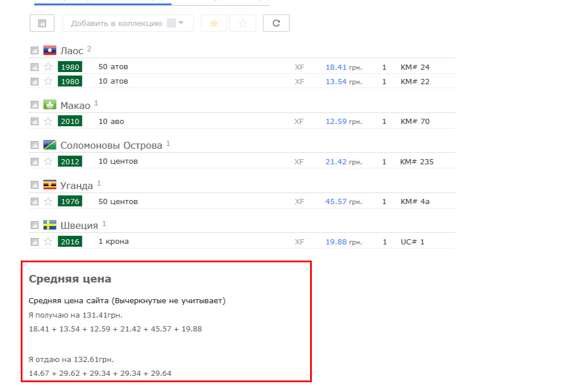Image resolution: width=585 pixels, height=392 pixels.
Task: Open Уганда country heading
Action: [x=76, y=186]
